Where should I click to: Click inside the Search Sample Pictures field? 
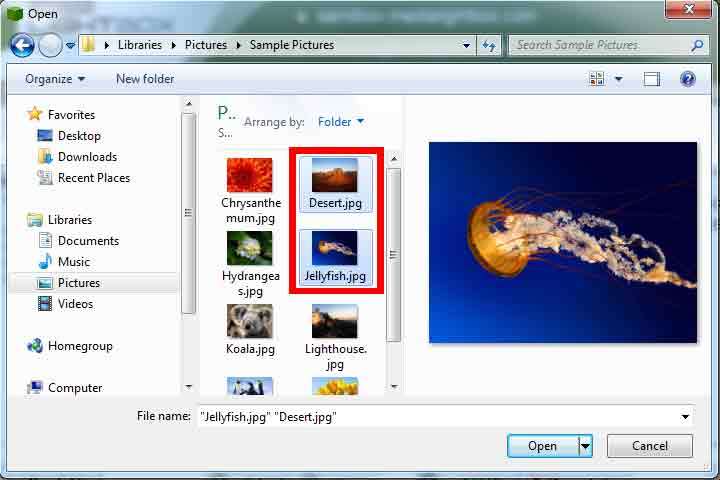pos(598,45)
